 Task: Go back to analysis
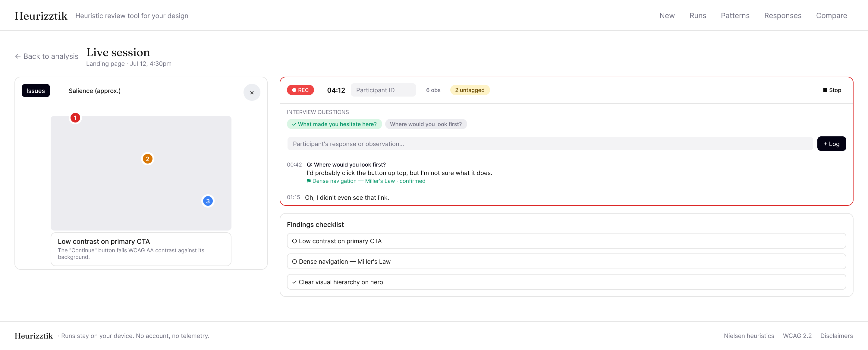(46, 56)
